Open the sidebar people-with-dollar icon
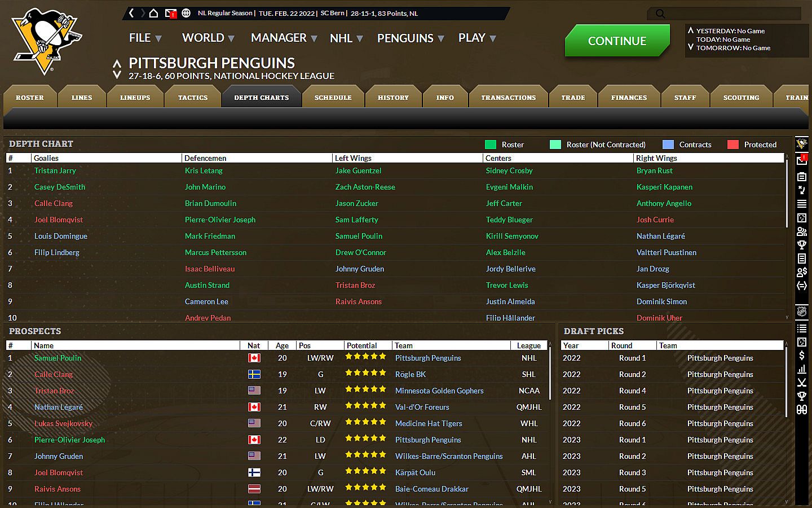Screen dimensions: 812x508 (x=802, y=272)
